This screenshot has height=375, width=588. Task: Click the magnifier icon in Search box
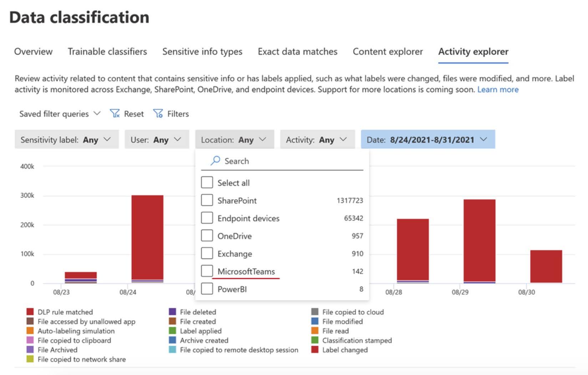[x=215, y=161]
